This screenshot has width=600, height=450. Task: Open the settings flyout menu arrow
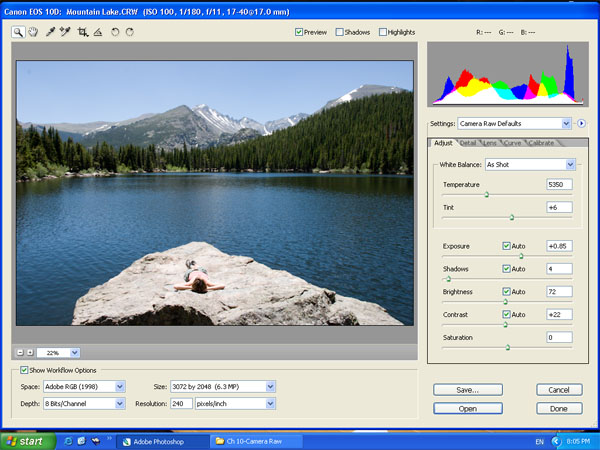[x=581, y=123]
